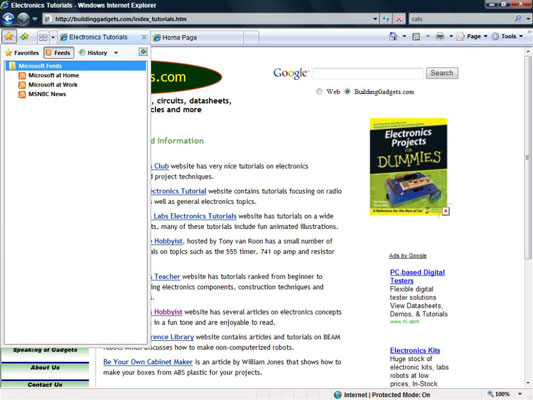Click the Favorites Center star icon
Viewport: 533px width, 400px height.
(x=9, y=36)
